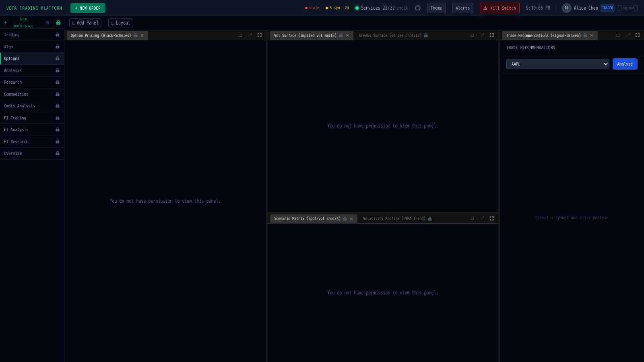Click the AL user avatar
Screen dimensions: 644x362
(x=566, y=8)
